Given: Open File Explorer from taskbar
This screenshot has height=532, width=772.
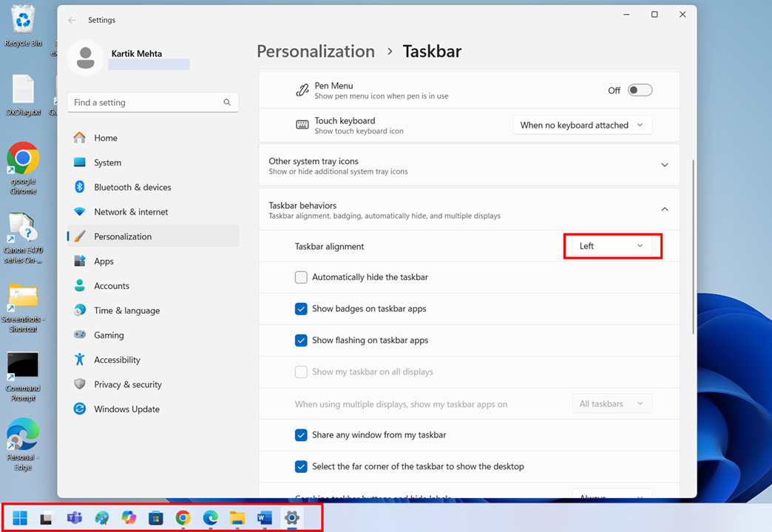Looking at the screenshot, I should 237,518.
